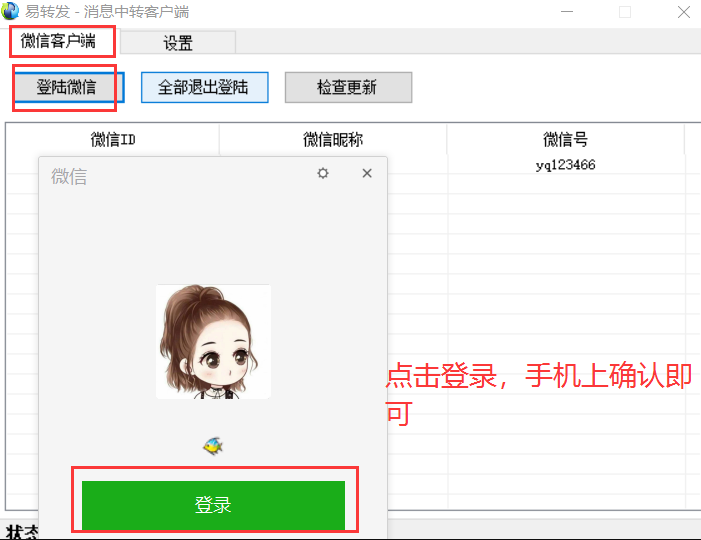Click the fish emoji under the avatar
701x540 pixels.
tap(213, 446)
